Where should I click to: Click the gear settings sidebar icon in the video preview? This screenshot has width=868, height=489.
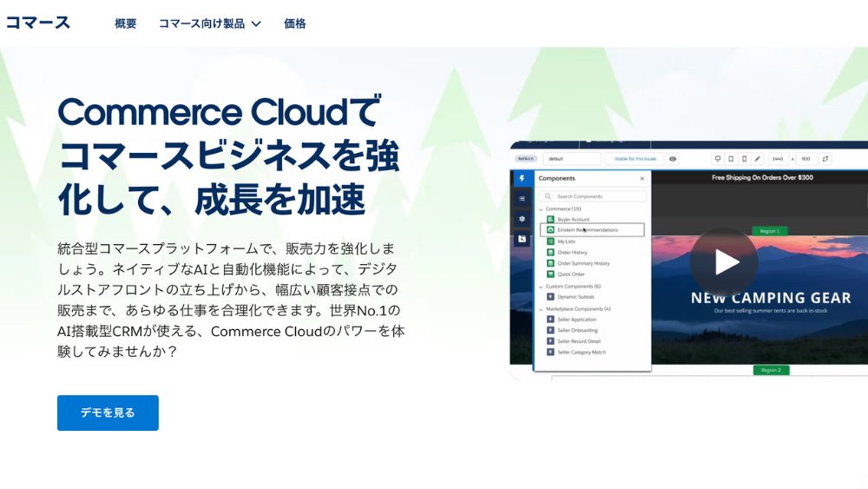(522, 219)
